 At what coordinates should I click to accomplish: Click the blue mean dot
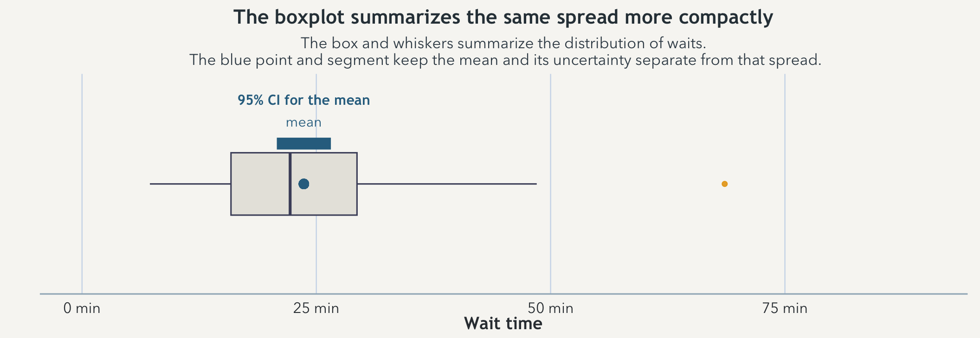303,184
